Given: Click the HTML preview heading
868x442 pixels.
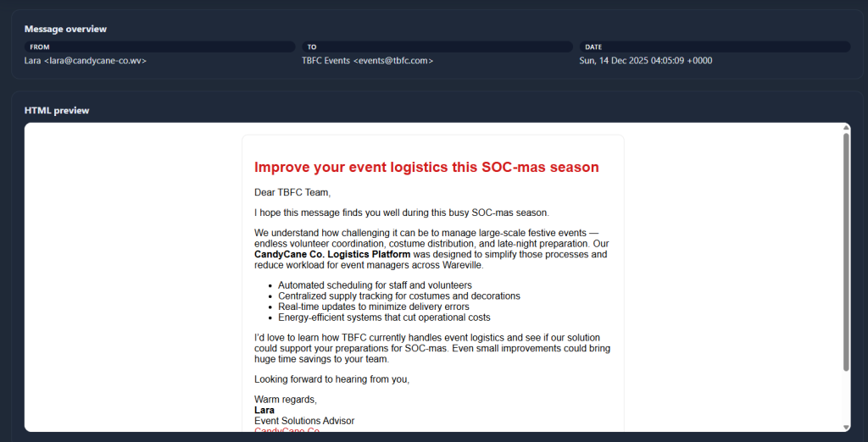Looking at the screenshot, I should point(57,111).
